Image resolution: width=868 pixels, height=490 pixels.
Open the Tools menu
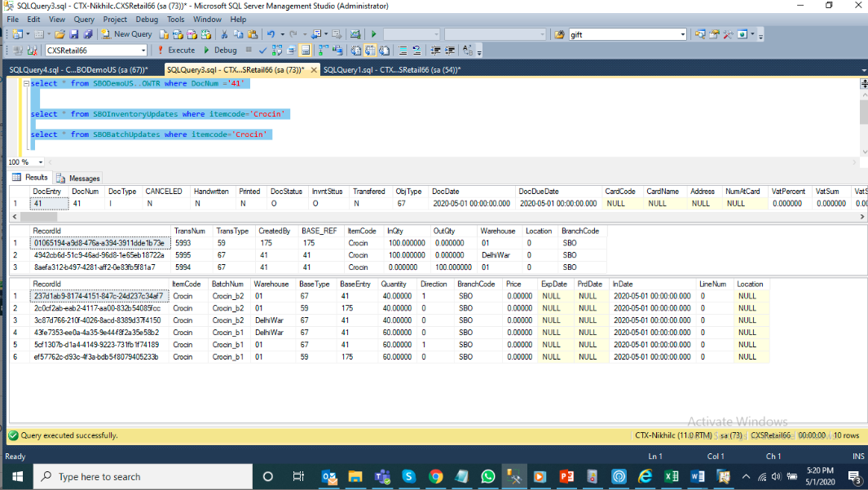click(x=175, y=20)
